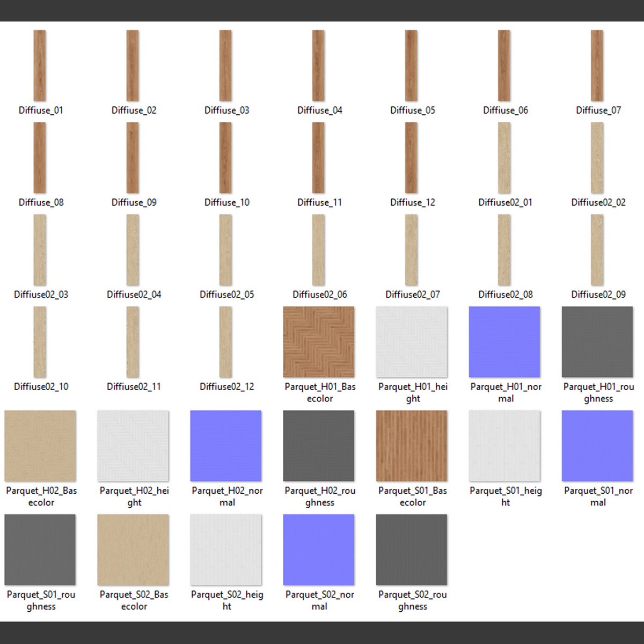Select the Parquet_S01_Basecolor striped wood texture

tap(412, 446)
